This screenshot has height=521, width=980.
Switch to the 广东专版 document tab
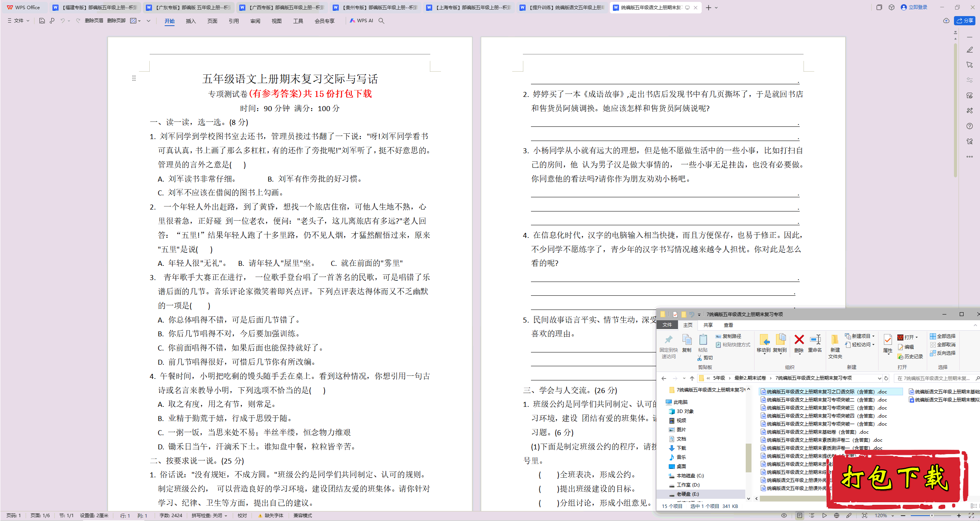[x=189, y=8]
